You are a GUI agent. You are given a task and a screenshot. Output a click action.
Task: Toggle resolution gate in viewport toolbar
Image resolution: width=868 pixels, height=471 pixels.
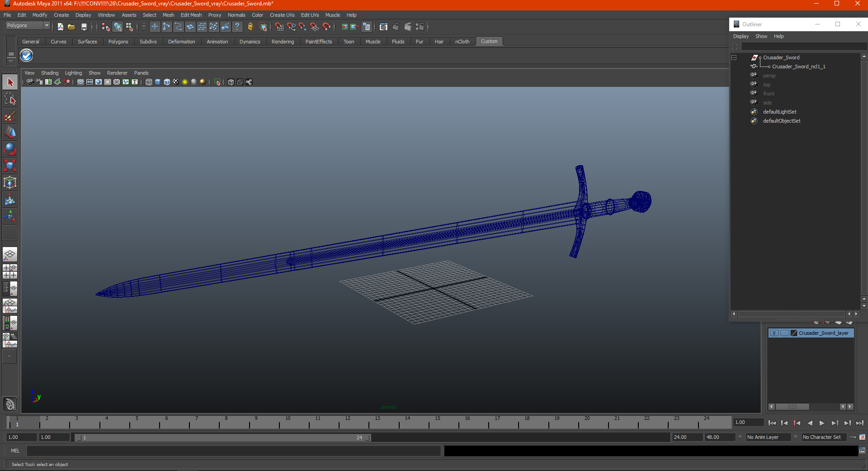click(x=99, y=82)
